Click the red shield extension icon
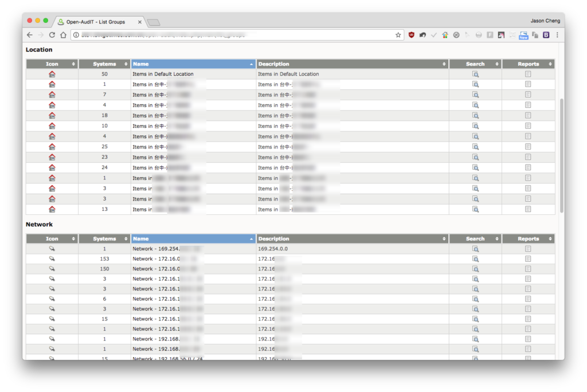Screen dimensions: 587x392 click(x=412, y=35)
